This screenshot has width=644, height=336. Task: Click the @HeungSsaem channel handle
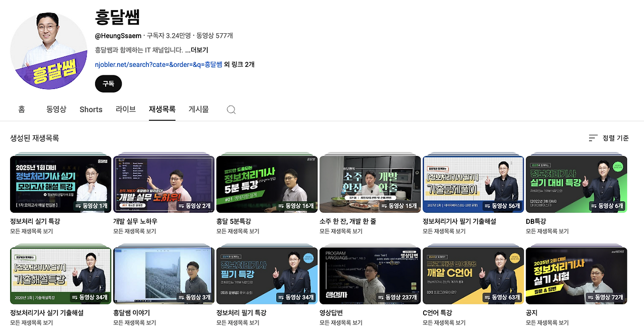click(x=118, y=36)
